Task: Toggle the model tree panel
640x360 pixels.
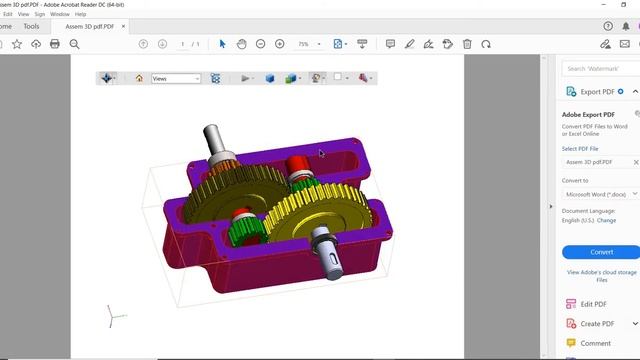Action: (x=216, y=78)
